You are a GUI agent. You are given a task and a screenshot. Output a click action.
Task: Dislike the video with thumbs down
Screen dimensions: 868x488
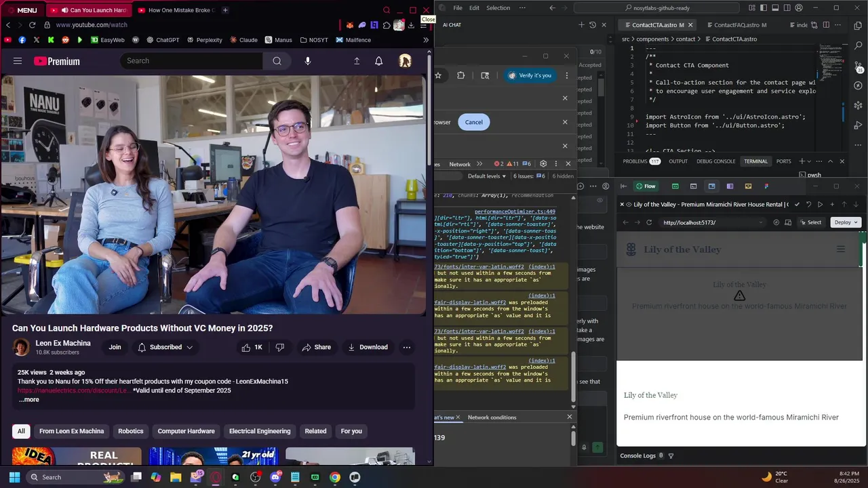pos(280,347)
